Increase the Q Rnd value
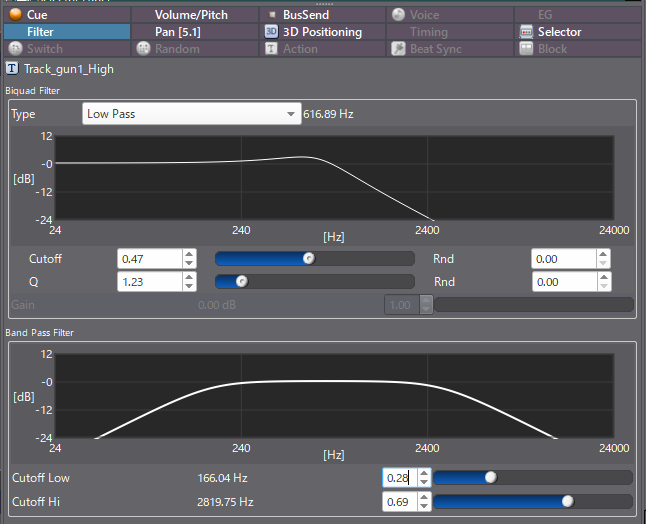646x524 pixels. 604,277
